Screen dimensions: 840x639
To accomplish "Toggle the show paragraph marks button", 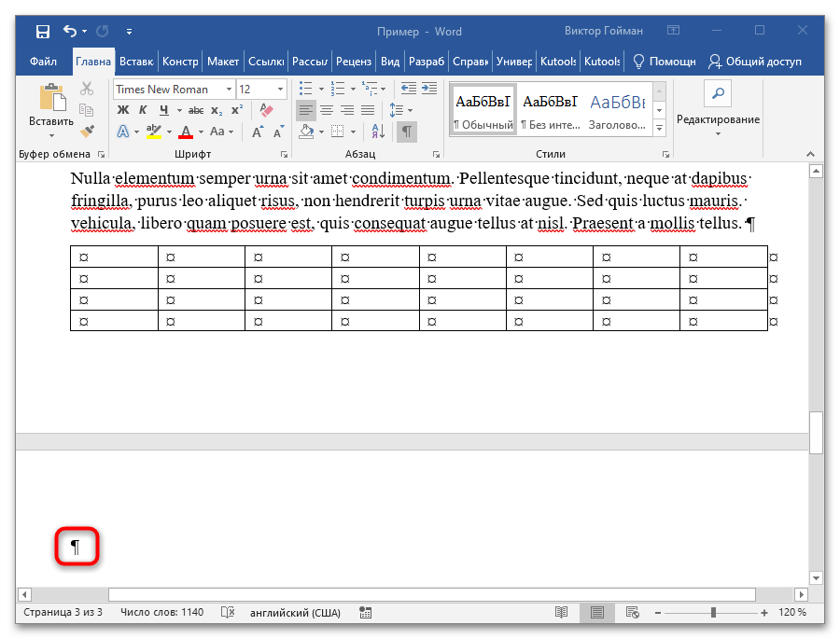I will pos(407,132).
